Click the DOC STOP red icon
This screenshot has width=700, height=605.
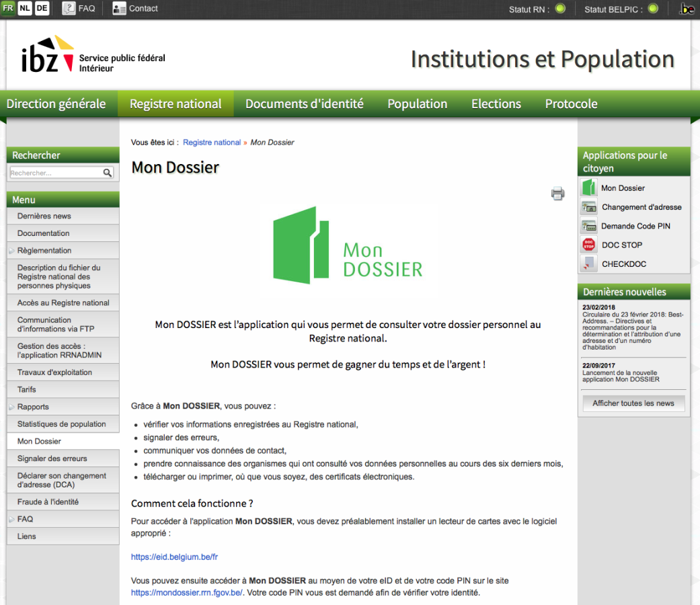(x=589, y=245)
